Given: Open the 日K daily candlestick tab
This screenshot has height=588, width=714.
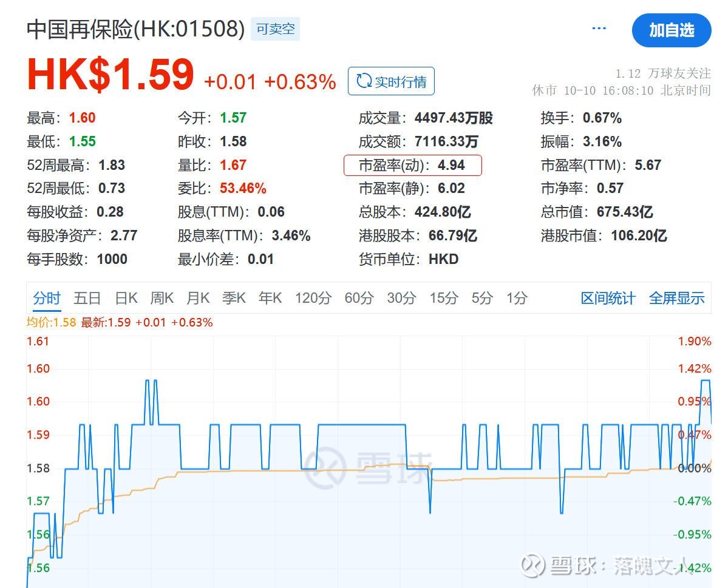Looking at the screenshot, I should tap(126, 298).
